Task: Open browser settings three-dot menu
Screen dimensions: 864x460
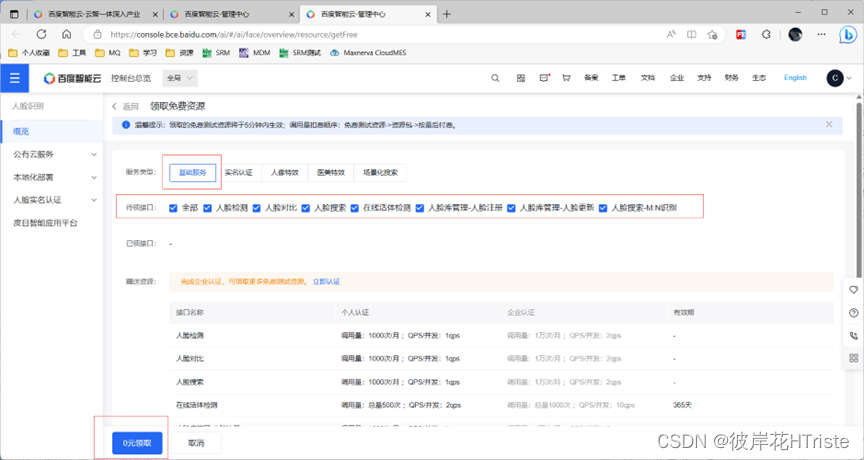Action: [822, 34]
